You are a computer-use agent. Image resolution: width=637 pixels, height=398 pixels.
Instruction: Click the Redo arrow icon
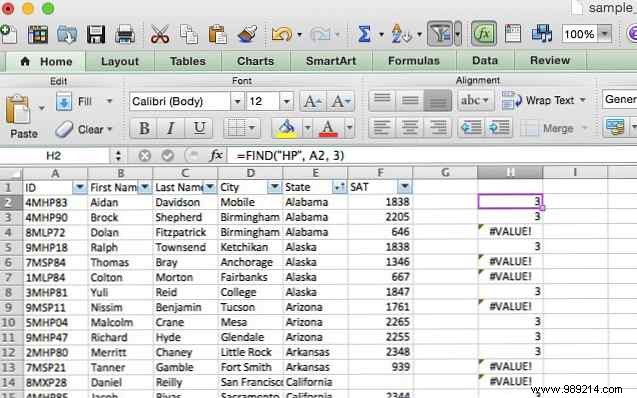(x=320, y=35)
